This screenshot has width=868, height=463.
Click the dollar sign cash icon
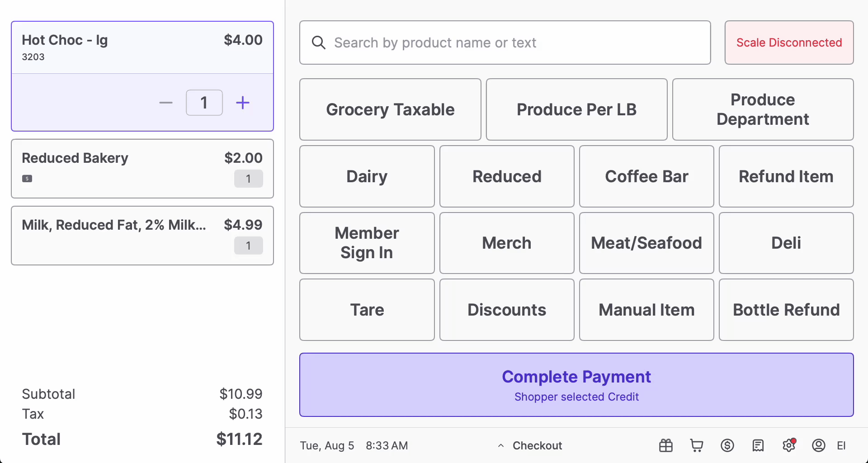pyautogui.click(x=727, y=446)
